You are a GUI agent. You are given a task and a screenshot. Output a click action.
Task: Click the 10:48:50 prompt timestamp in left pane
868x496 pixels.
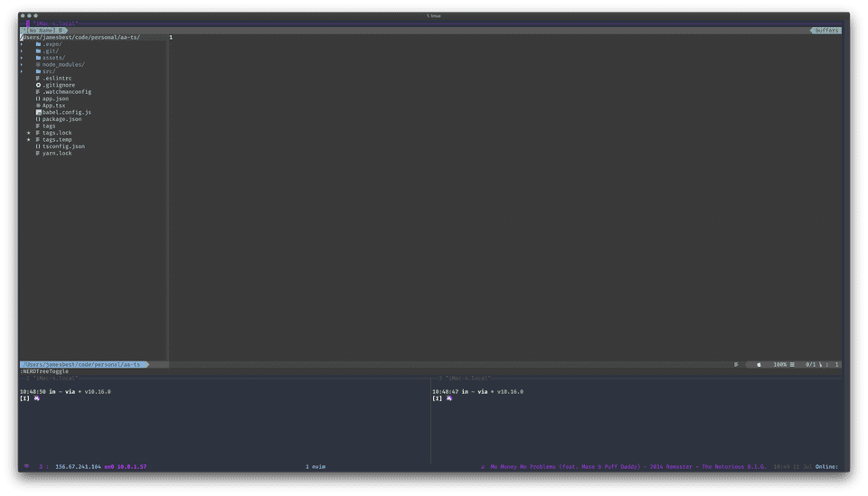(x=33, y=391)
